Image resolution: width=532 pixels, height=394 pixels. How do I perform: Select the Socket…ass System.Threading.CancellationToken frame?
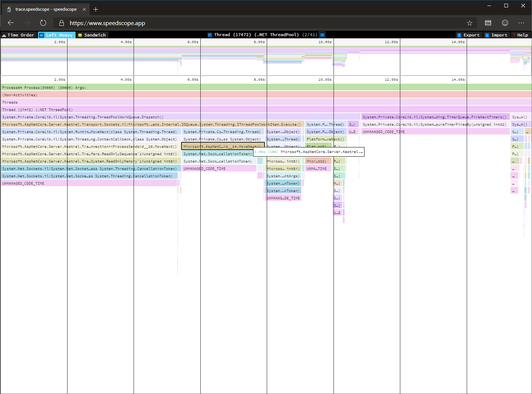(x=91, y=168)
